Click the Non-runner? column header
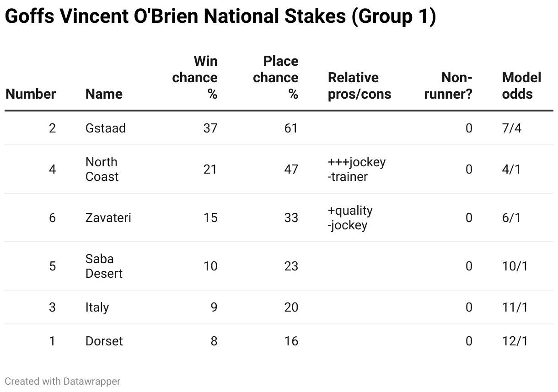The height and width of the screenshot is (392, 558). (x=448, y=86)
